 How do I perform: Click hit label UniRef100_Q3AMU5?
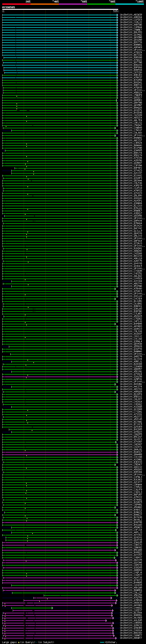point(131,151)
